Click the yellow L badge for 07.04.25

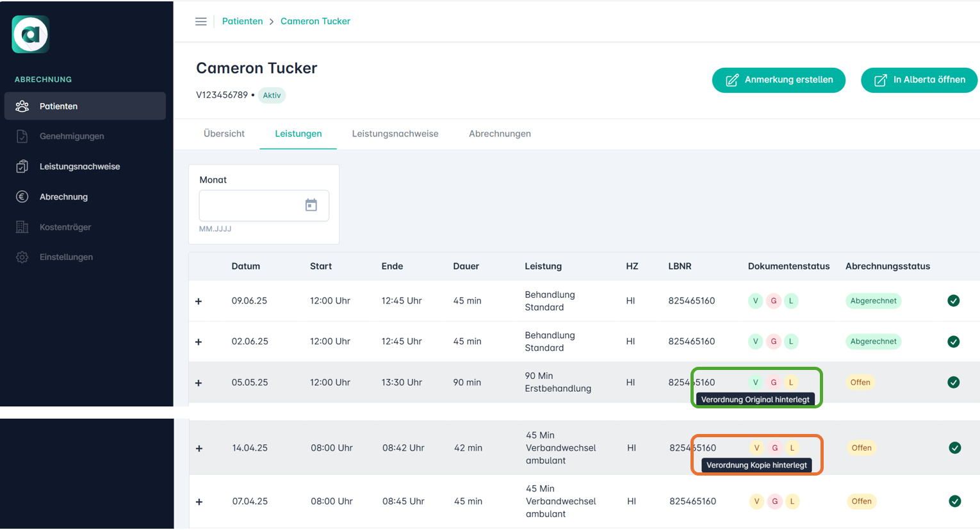(792, 502)
